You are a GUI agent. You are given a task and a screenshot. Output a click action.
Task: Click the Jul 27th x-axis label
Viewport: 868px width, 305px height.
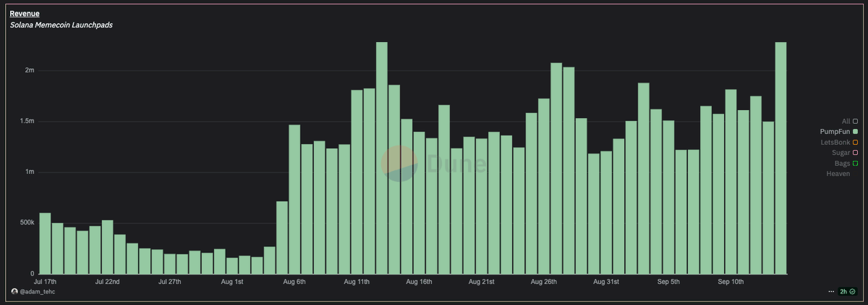coord(170,280)
